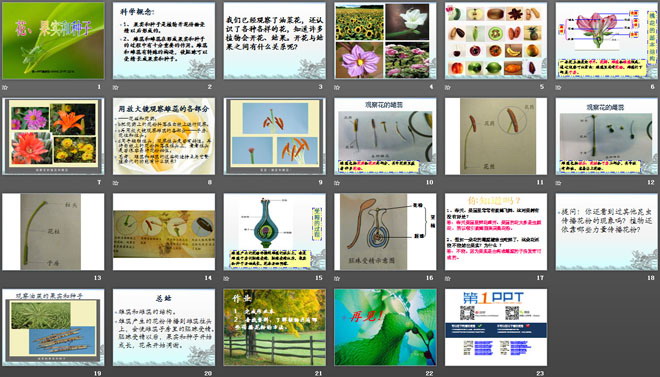
Task: Click the animation star icon under slide 10
Action: tap(337, 183)
